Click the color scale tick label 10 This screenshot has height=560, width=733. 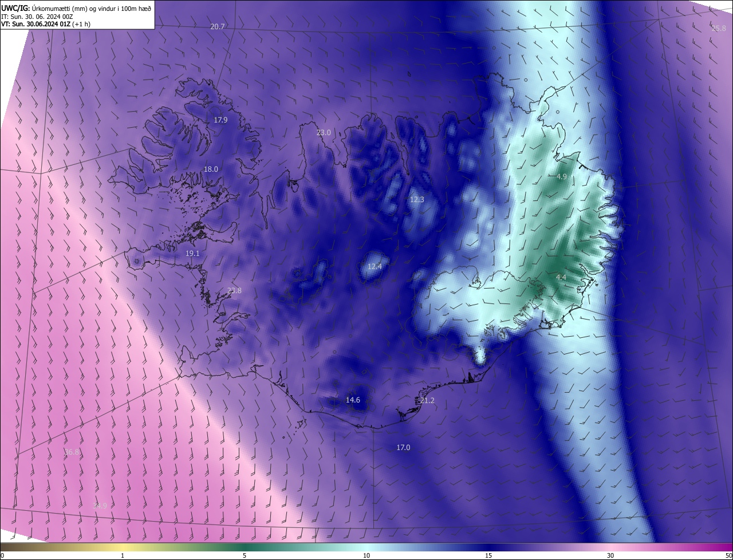pos(366,556)
